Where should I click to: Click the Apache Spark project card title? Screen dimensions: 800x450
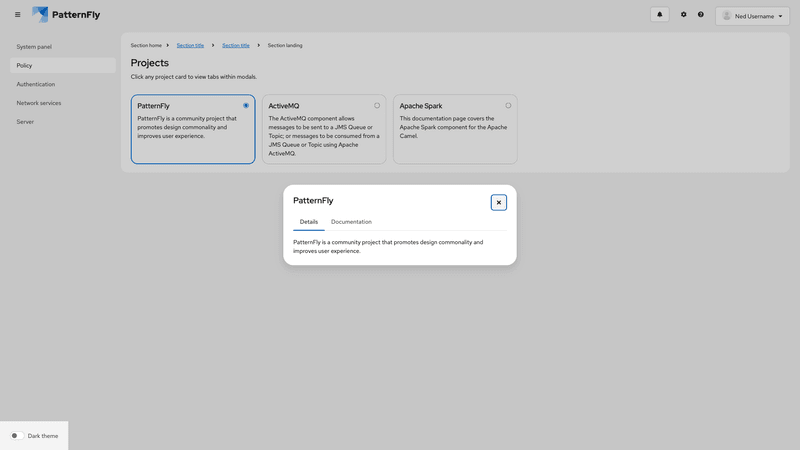[421, 106]
